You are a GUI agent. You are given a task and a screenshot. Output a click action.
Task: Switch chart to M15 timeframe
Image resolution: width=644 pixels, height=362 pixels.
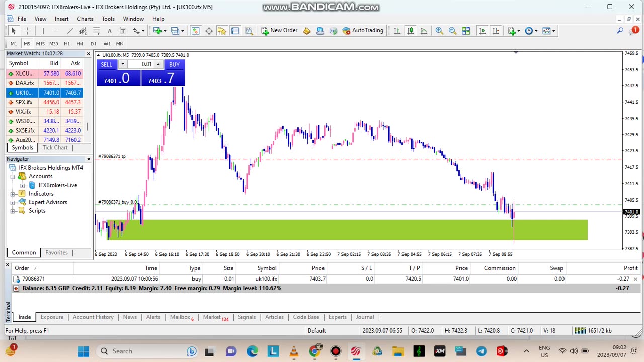tap(40, 44)
